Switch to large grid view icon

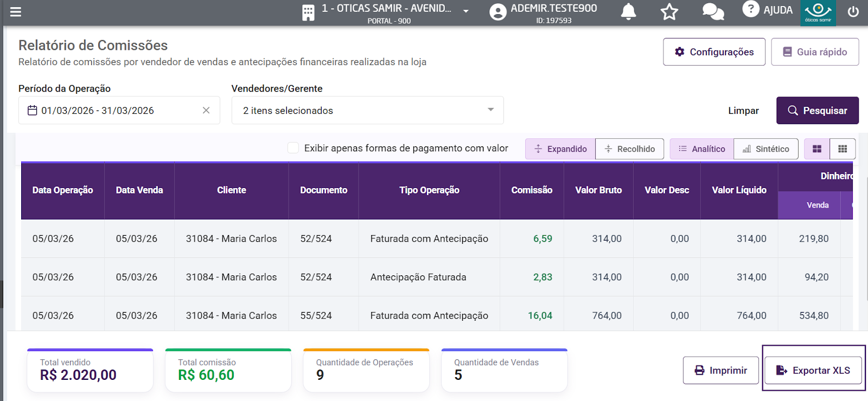click(x=817, y=149)
